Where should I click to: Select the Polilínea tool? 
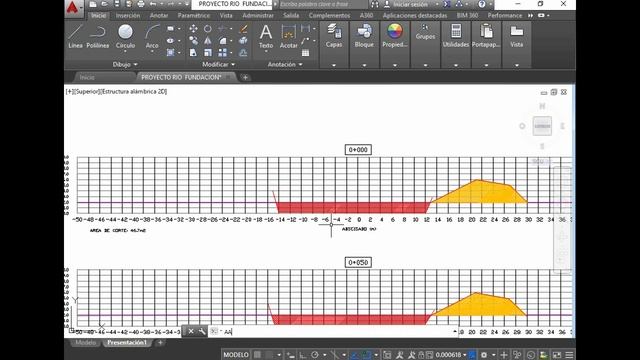[98, 36]
